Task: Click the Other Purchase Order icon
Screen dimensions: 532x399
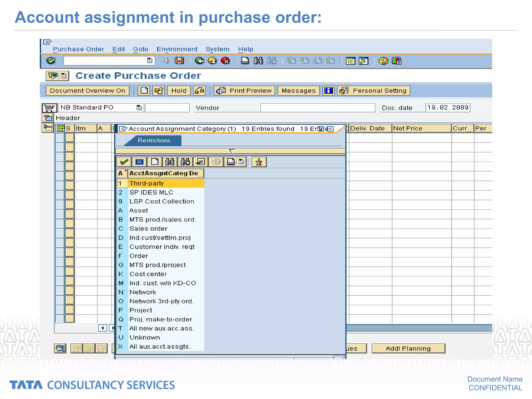Action: click(x=159, y=91)
